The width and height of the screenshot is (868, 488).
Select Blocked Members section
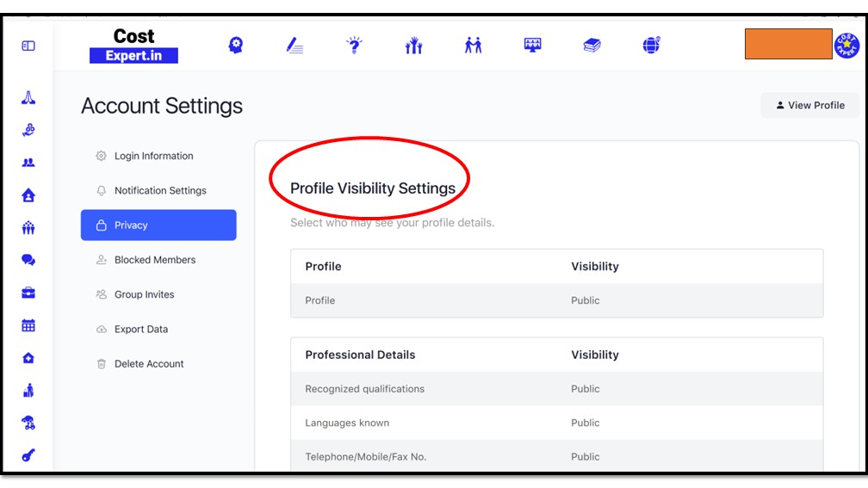pos(155,260)
